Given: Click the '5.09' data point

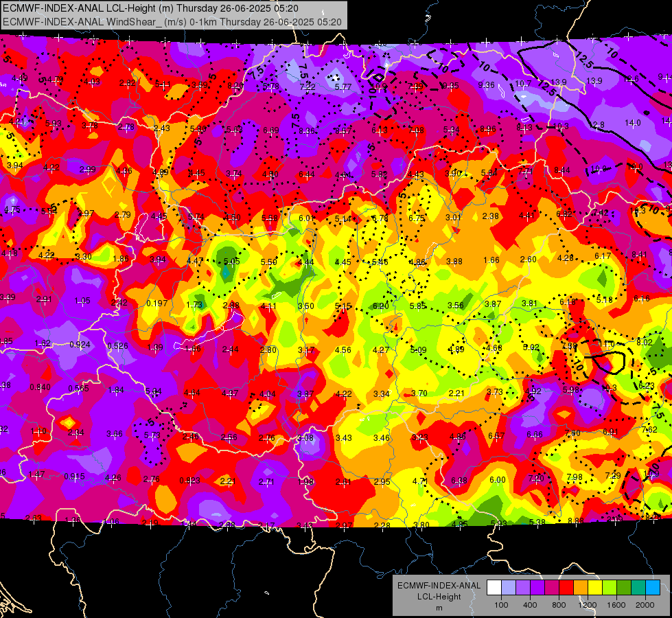Looking at the screenshot, I should pyautogui.click(x=418, y=350).
